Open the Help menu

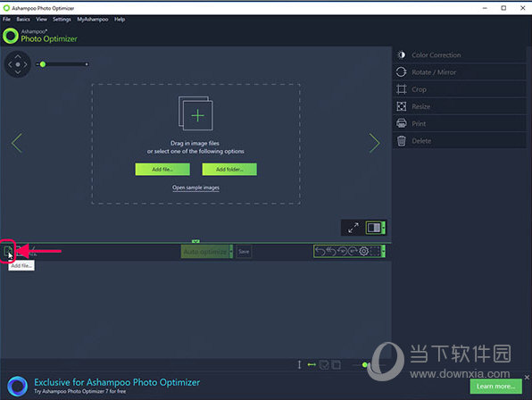pyautogui.click(x=120, y=20)
